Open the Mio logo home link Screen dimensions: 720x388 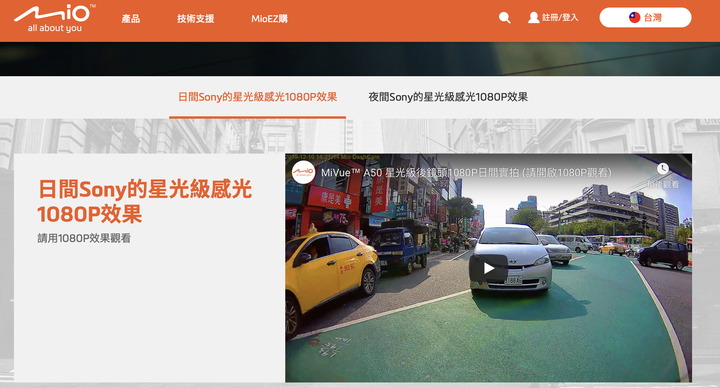point(54,18)
